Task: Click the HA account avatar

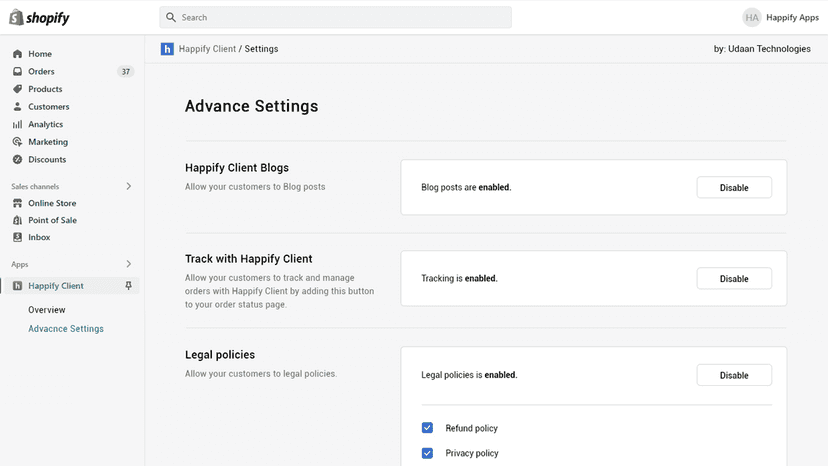Action: coord(751,17)
